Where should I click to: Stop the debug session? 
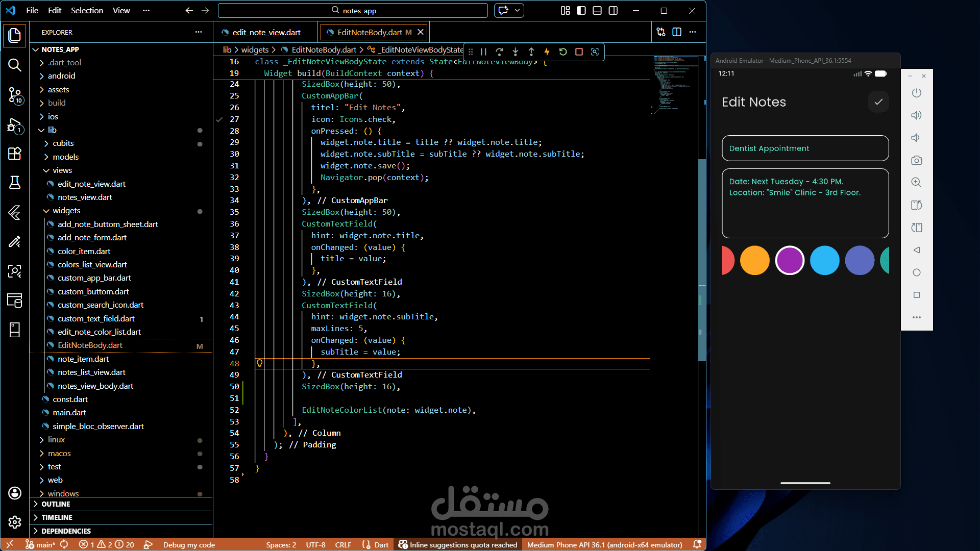pyautogui.click(x=579, y=52)
